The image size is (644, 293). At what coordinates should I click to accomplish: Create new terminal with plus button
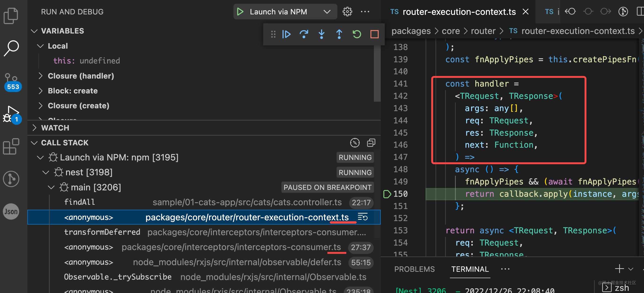[619, 269]
